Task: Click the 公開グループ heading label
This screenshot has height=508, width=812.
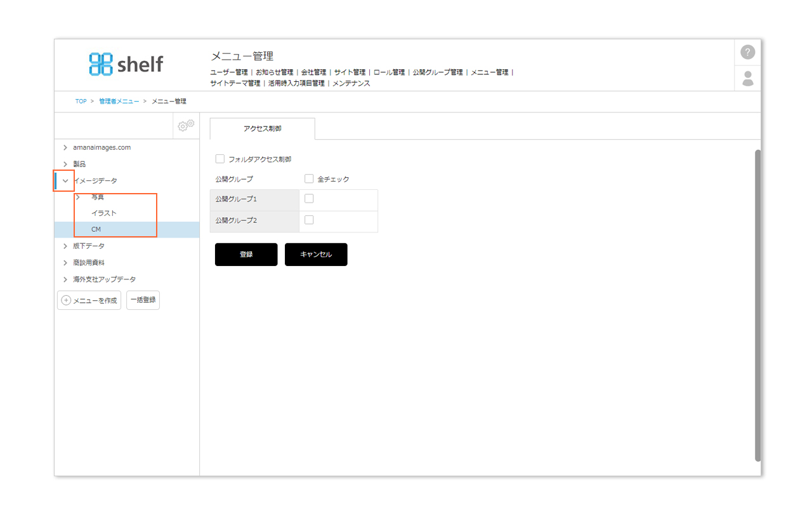Action: tap(234, 179)
